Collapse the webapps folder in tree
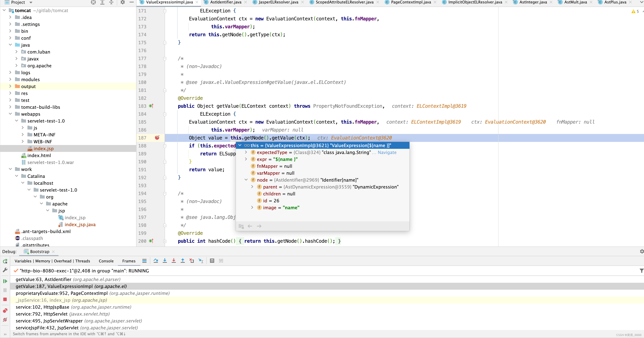The image size is (644, 338). 10,114
